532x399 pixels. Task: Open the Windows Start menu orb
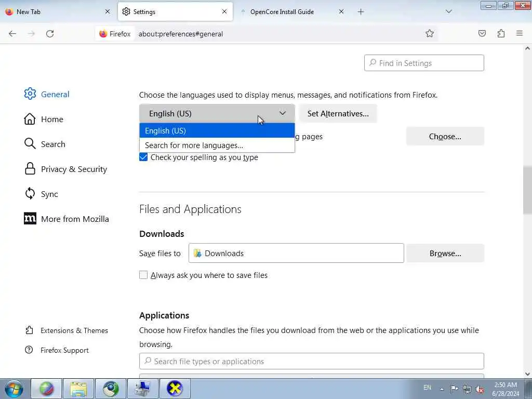(14, 389)
